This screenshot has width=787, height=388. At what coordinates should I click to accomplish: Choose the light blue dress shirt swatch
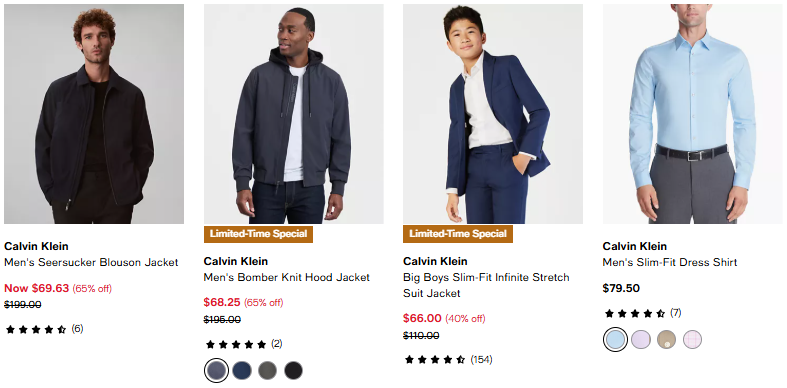[x=615, y=339]
